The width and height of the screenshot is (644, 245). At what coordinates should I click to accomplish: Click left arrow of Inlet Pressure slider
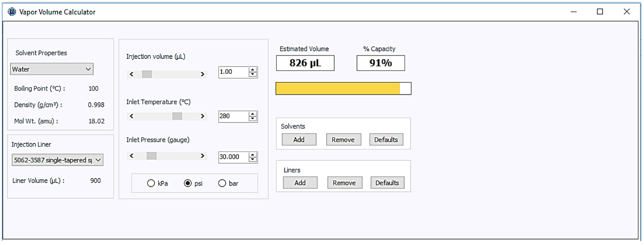point(132,156)
